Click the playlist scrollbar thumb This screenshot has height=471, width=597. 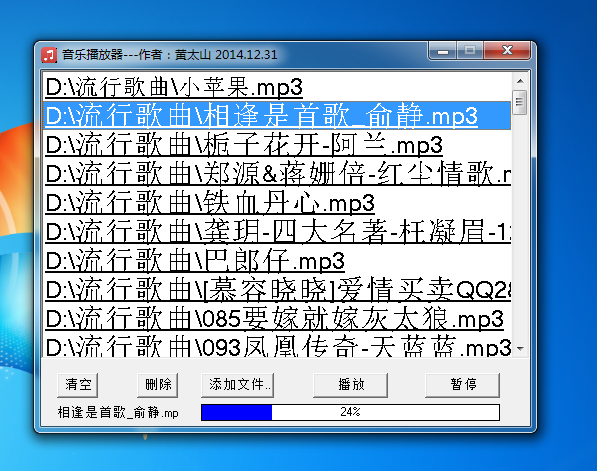520,102
